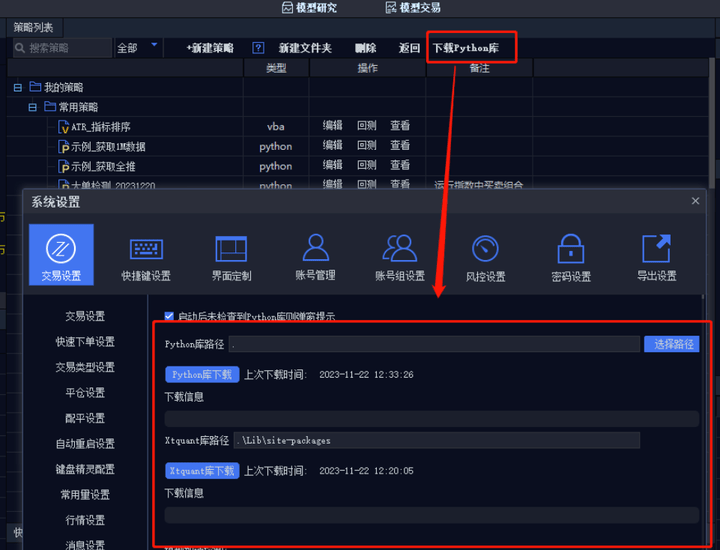Click +新建策略 button
This screenshot has height=550, width=720.
tap(210, 48)
